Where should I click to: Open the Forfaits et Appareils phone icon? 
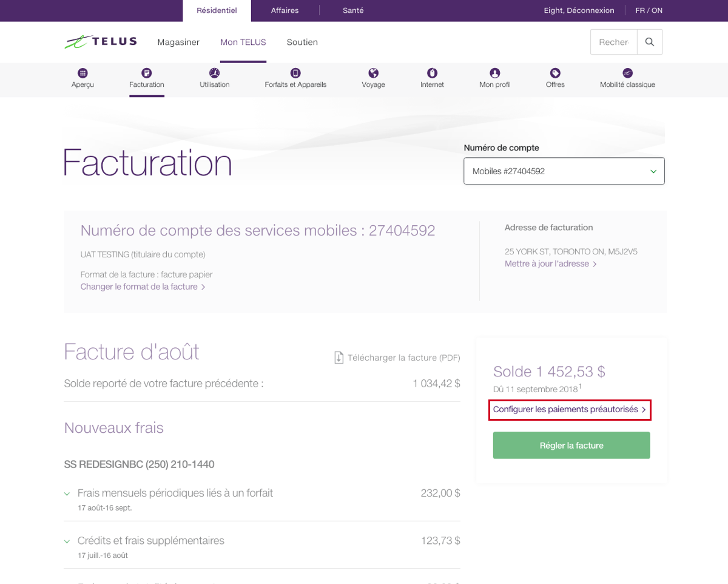(295, 73)
